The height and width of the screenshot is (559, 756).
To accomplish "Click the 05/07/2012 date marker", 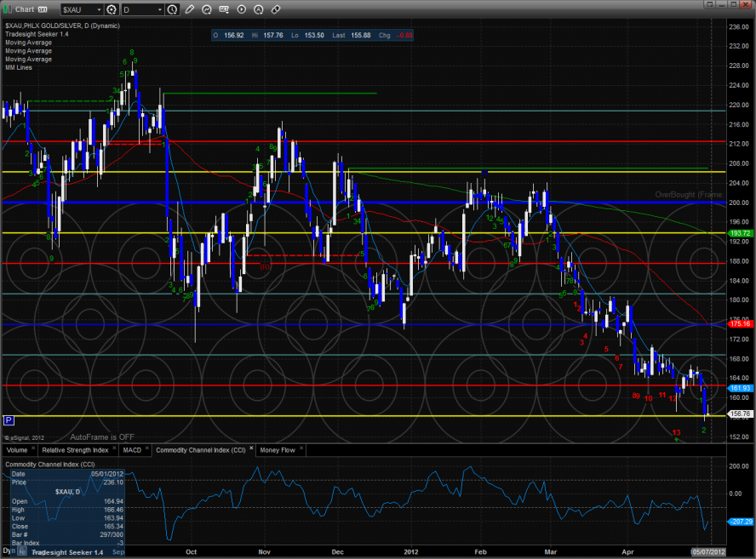I will [x=707, y=551].
